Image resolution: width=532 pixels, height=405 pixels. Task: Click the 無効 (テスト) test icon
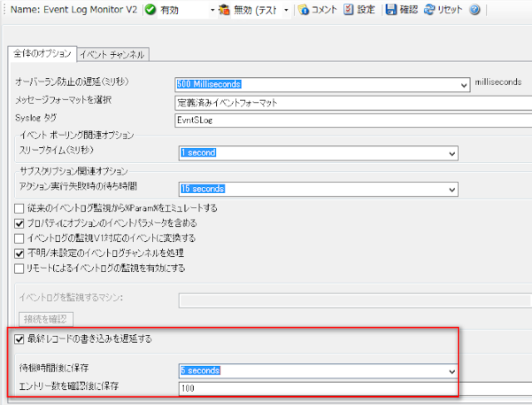tap(224, 9)
